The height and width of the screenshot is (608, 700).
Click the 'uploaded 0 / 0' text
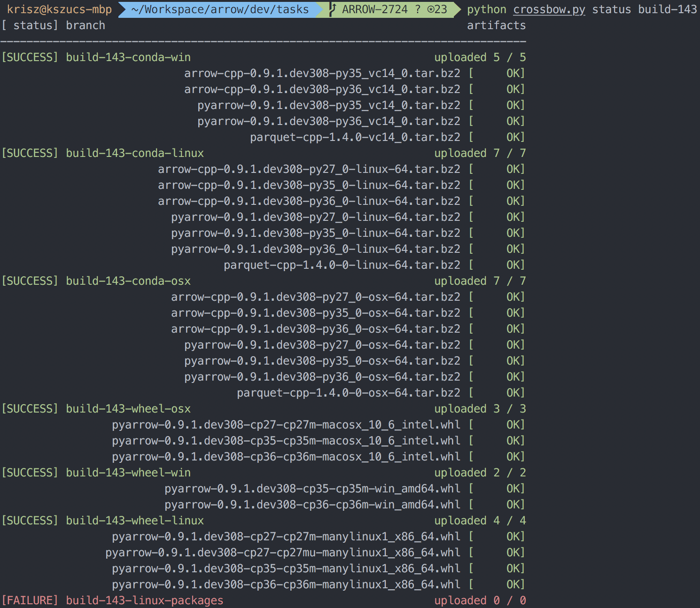[480, 600]
